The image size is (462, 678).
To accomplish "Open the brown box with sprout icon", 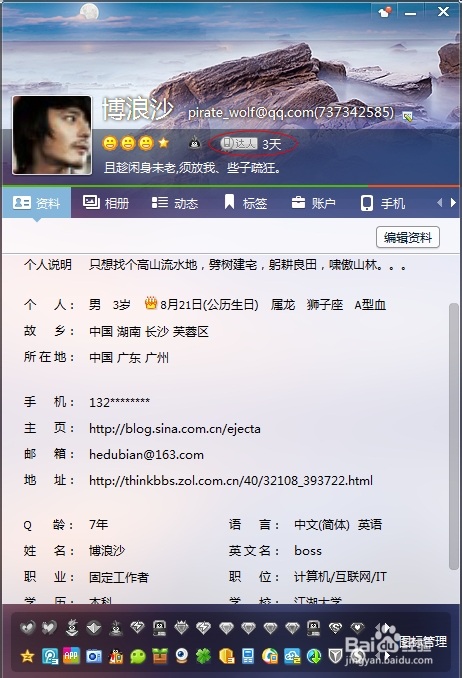I will [160, 656].
